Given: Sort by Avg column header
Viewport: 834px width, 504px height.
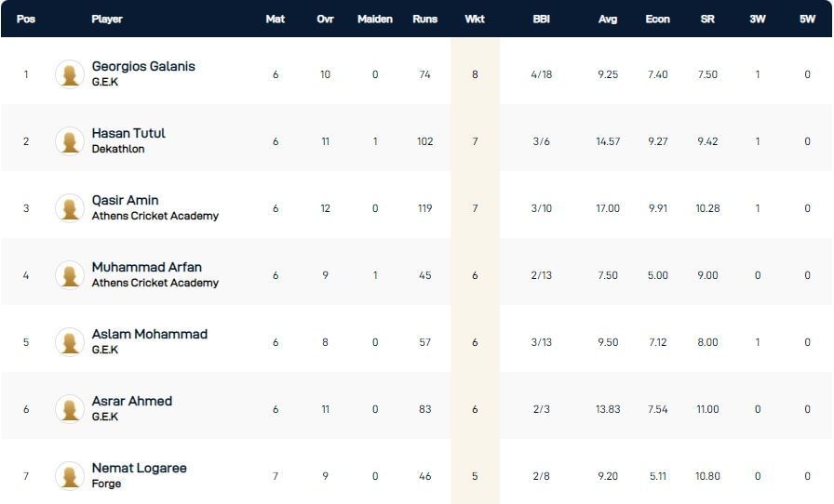Looking at the screenshot, I should [x=608, y=19].
